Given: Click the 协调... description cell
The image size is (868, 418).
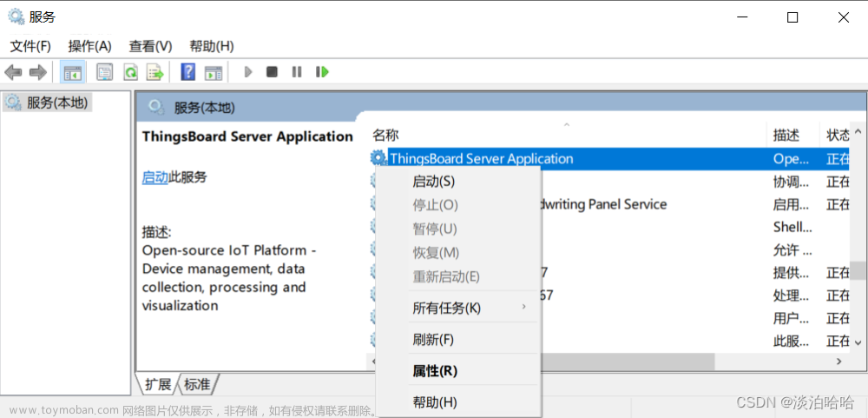Looking at the screenshot, I should point(791,182).
